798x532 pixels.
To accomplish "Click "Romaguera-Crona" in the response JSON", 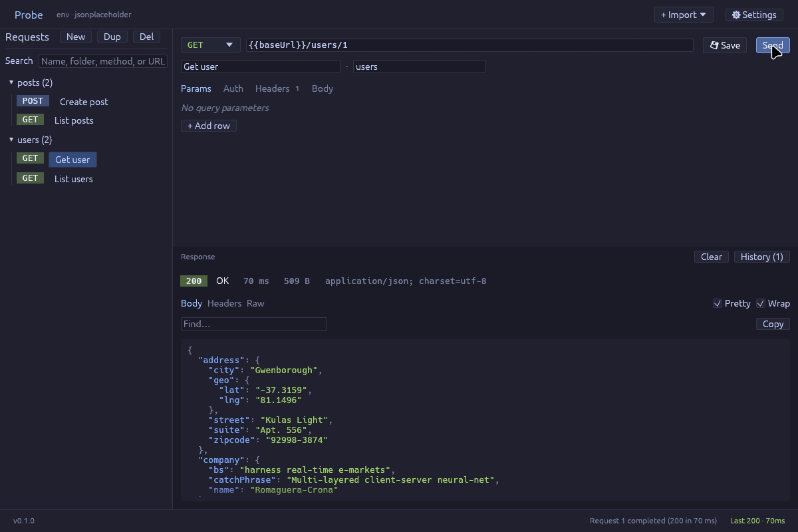I will [x=294, y=490].
